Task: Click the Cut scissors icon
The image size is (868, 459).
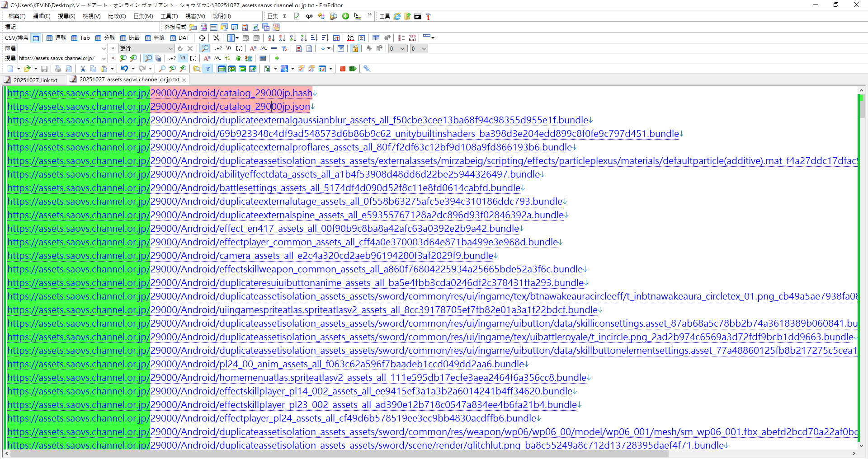Action: [x=83, y=69]
